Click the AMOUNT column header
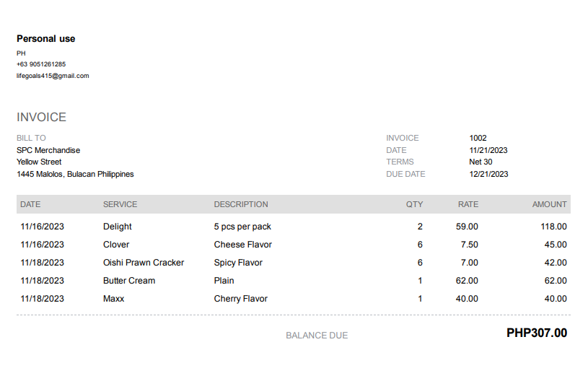588x368 pixels. (x=549, y=204)
